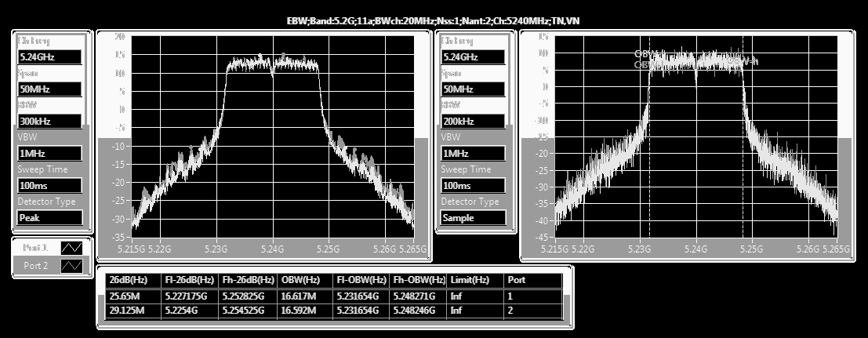Screen dimensions: 868x338
Task: Click VBW 1MHz field in Sample detector panel
Action: (x=473, y=154)
